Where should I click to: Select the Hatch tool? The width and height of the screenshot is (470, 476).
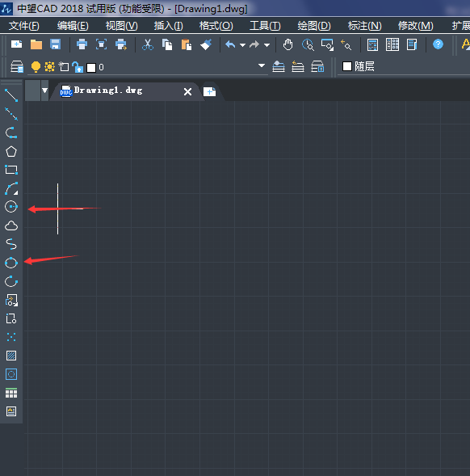pyautogui.click(x=11, y=356)
